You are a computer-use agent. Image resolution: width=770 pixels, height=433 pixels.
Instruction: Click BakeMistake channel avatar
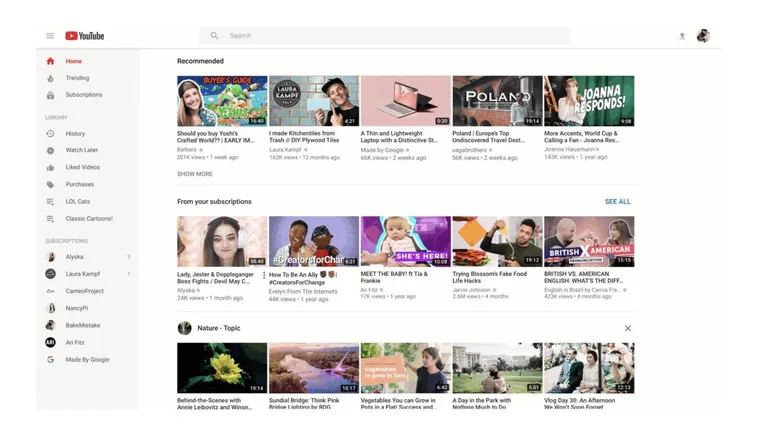[x=50, y=325]
